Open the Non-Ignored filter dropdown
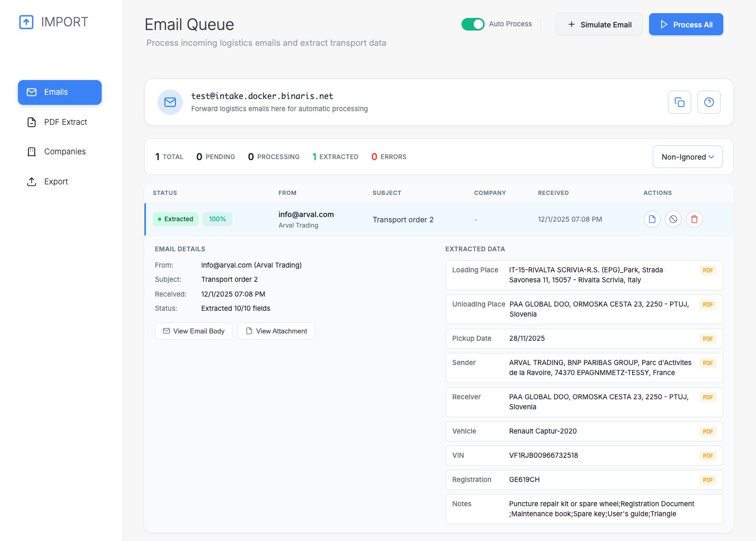 688,157
